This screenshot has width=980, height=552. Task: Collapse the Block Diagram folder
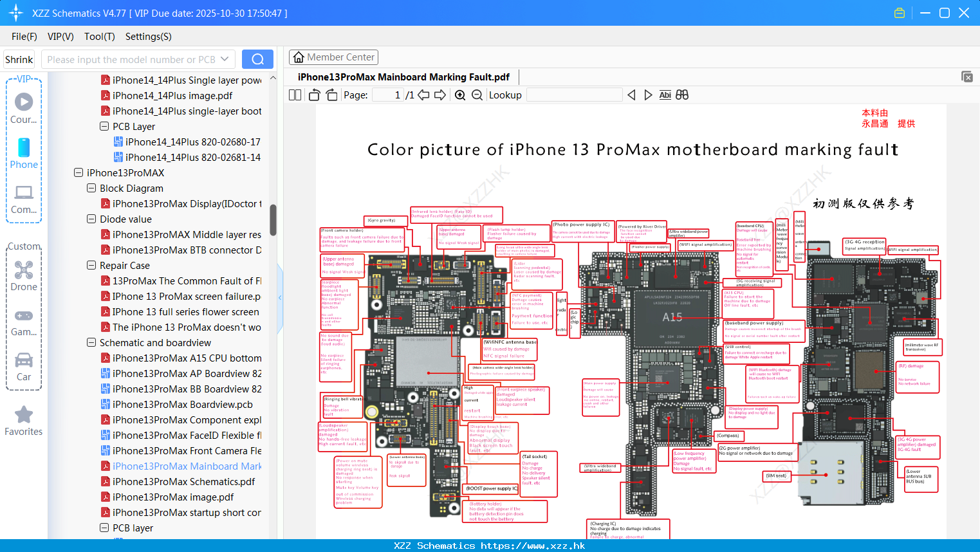click(91, 188)
